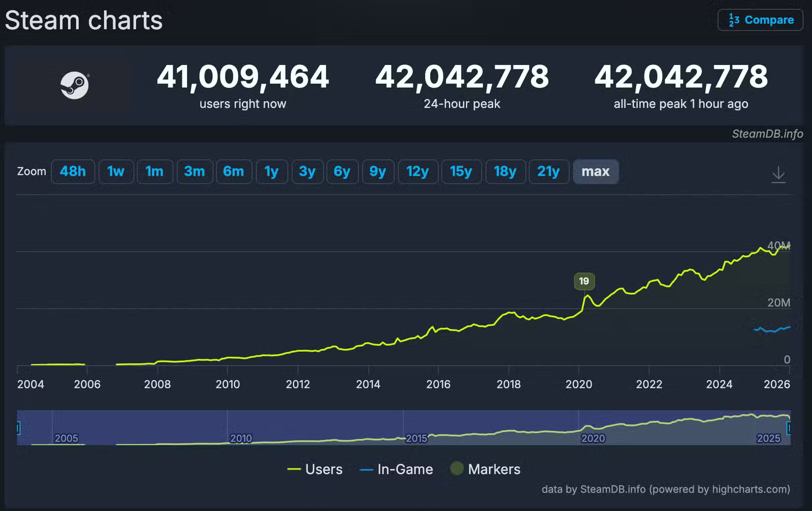The height and width of the screenshot is (511, 812).
Task: Select the 12y zoom range
Action: click(x=418, y=172)
